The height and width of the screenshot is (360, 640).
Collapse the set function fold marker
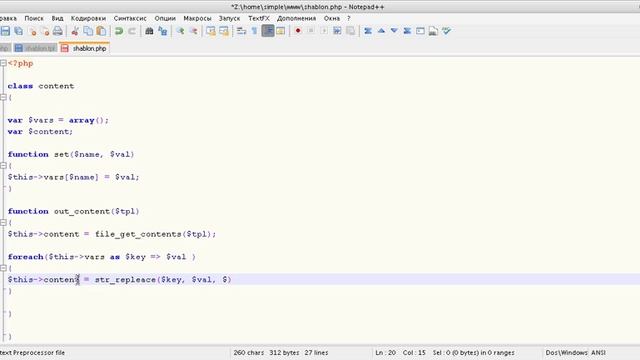click(x=3, y=165)
